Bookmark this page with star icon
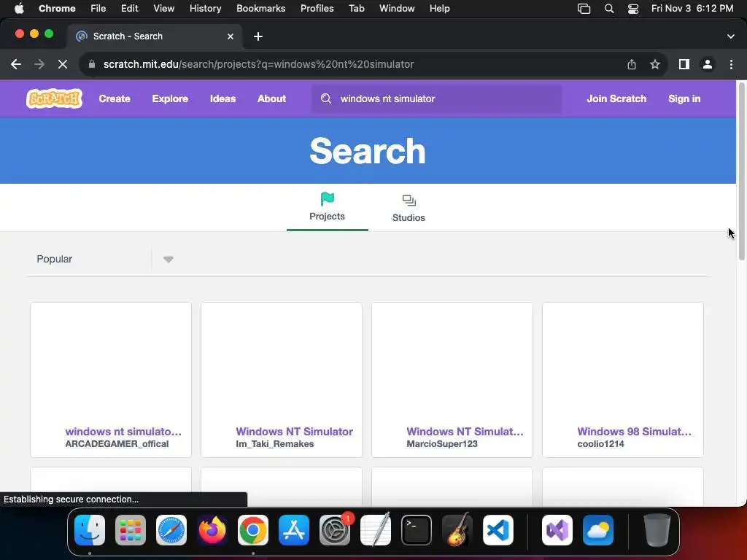This screenshot has width=747, height=560. pos(655,64)
